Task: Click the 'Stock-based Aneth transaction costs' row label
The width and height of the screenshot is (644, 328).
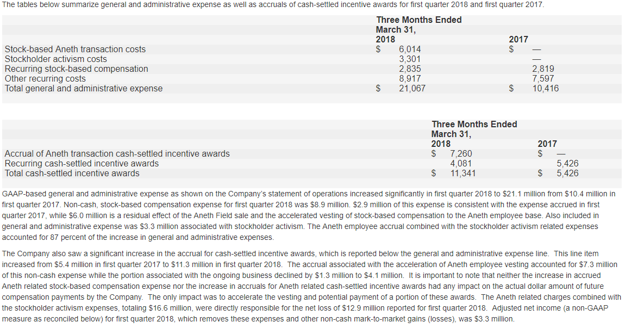Action: coord(75,49)
